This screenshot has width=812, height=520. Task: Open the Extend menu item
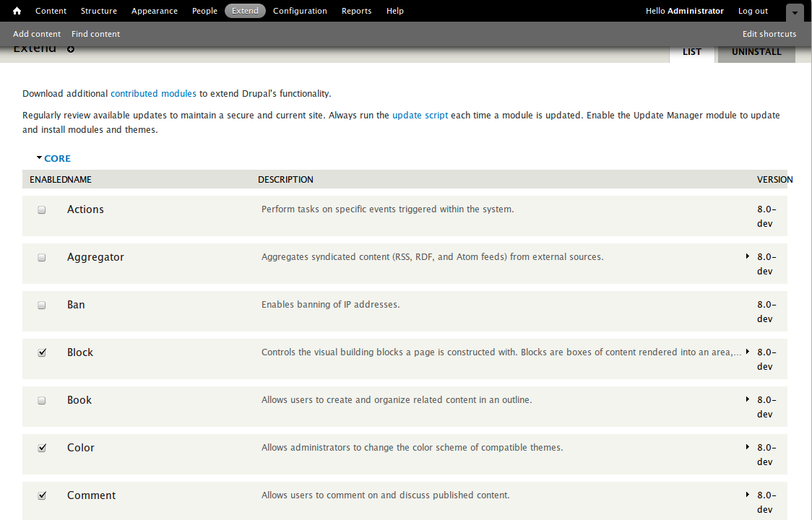point(245,11)
